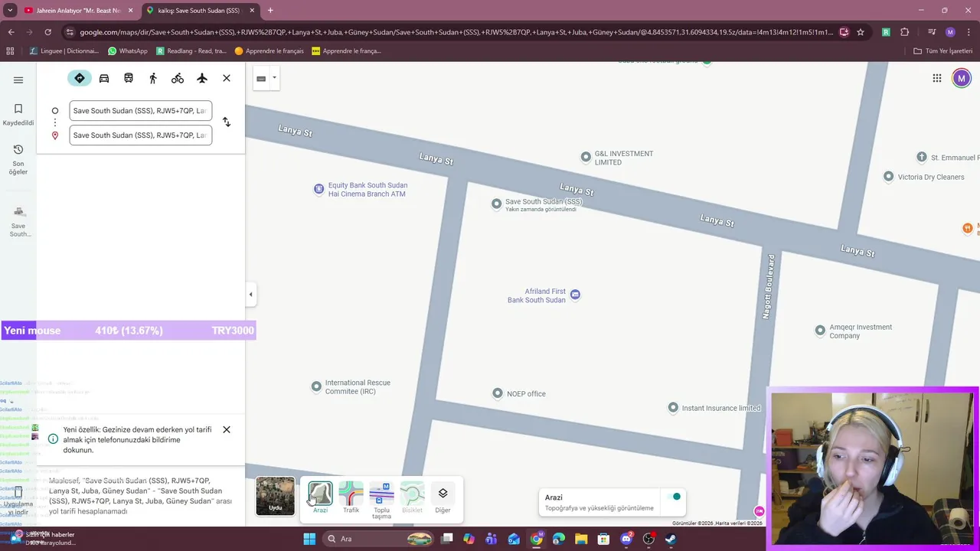Click Afriland First Bank South Sudan marker
Viewport: 980px width, 551px height.
point(575,295)
